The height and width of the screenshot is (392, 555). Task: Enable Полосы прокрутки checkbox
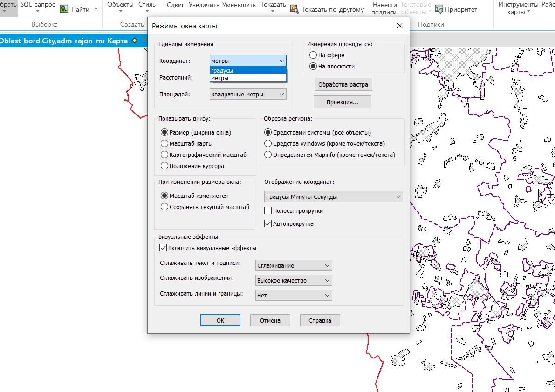click(268, 211)
